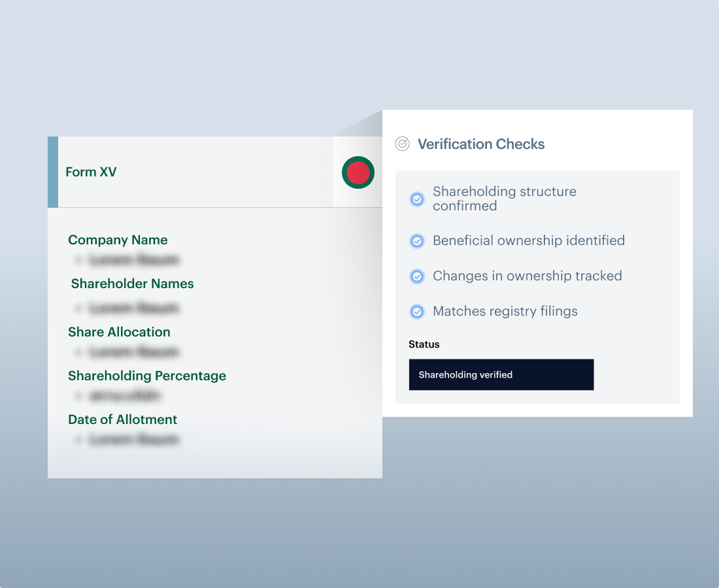Click the bullet icon under Company Name
The image size is (719, 588).
coord(78,260)
